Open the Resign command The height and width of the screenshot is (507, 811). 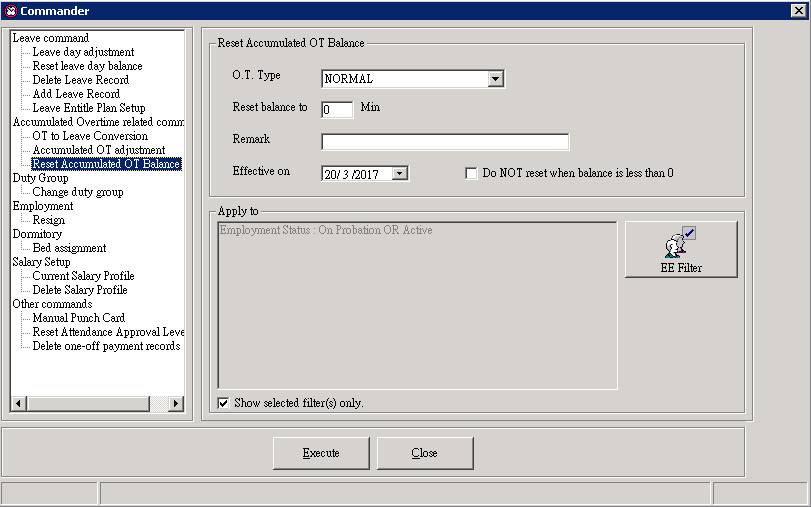(48, 220)
